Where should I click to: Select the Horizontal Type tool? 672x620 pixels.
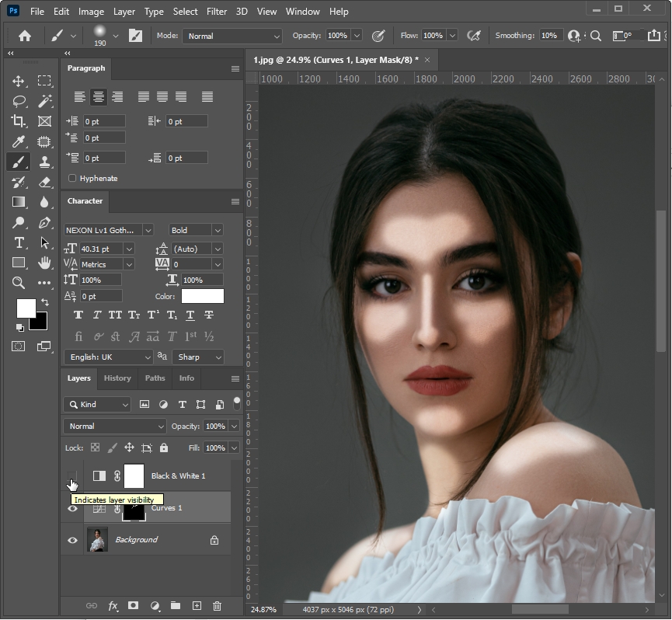(x=18, y=242)
